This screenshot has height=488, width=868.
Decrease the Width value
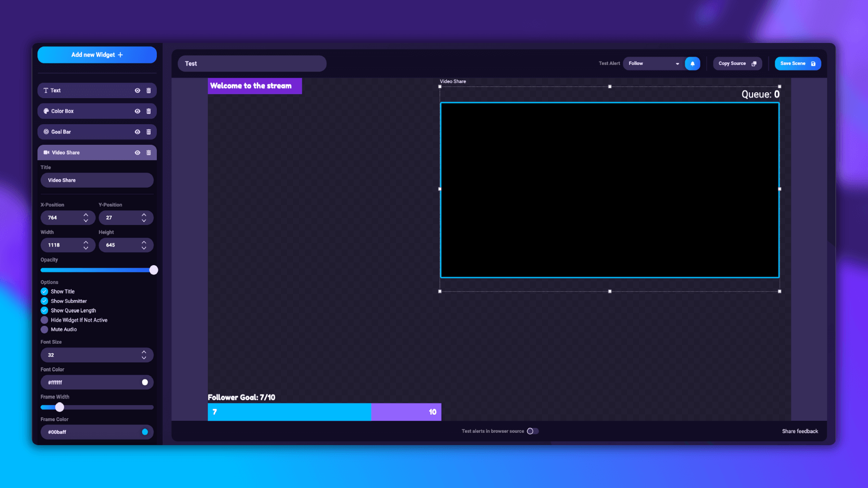(86, 248)
